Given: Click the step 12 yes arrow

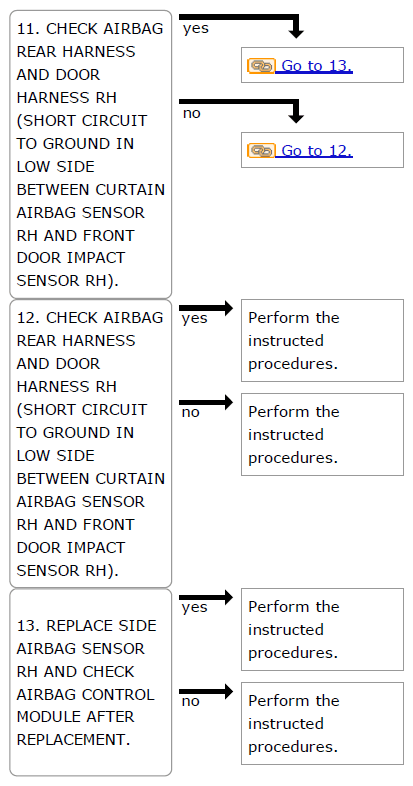Looking at the screenshot, I should tap(206, 308).
